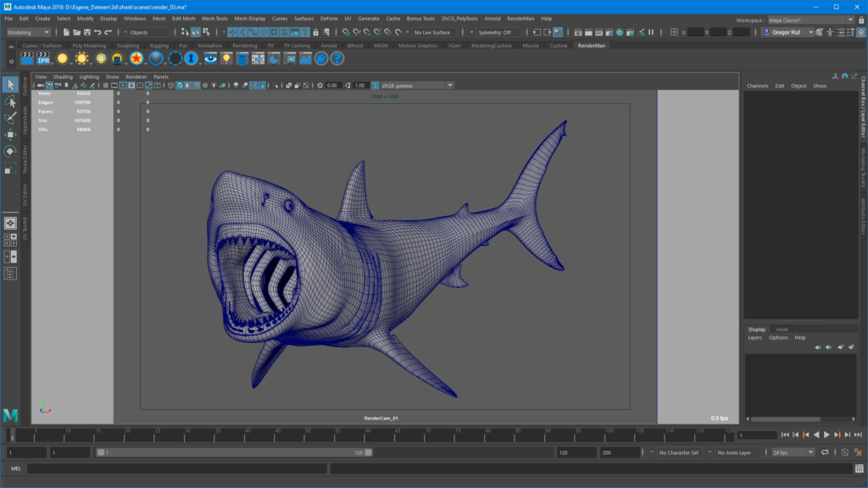Click the play forwards button

click(x=826, y=435)
